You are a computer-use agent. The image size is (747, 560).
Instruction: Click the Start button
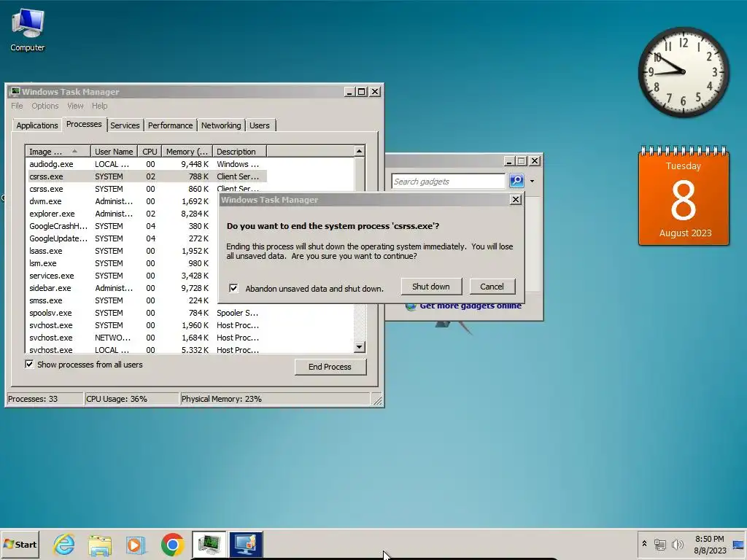(20, 544)
